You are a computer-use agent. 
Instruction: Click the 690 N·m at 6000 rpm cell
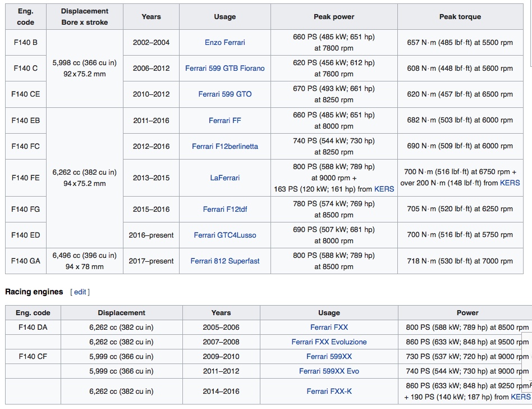tap(460, 147)
